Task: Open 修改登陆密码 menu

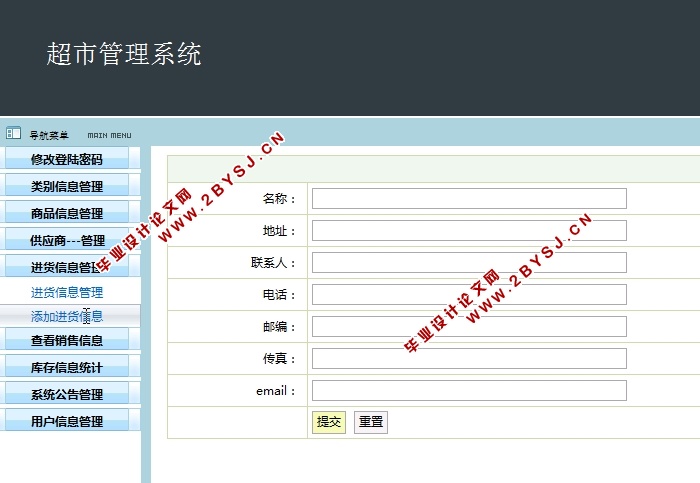Action: (x=67, y=159)
